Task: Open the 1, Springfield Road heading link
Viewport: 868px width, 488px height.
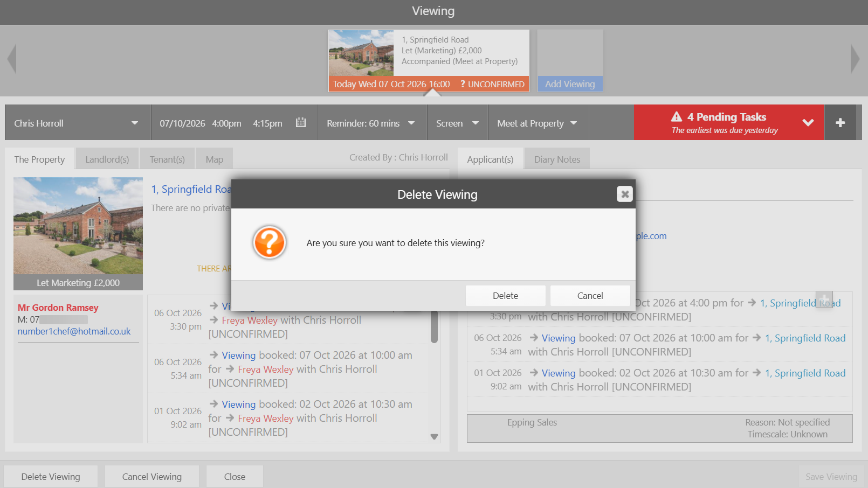Action: (191, 189)
